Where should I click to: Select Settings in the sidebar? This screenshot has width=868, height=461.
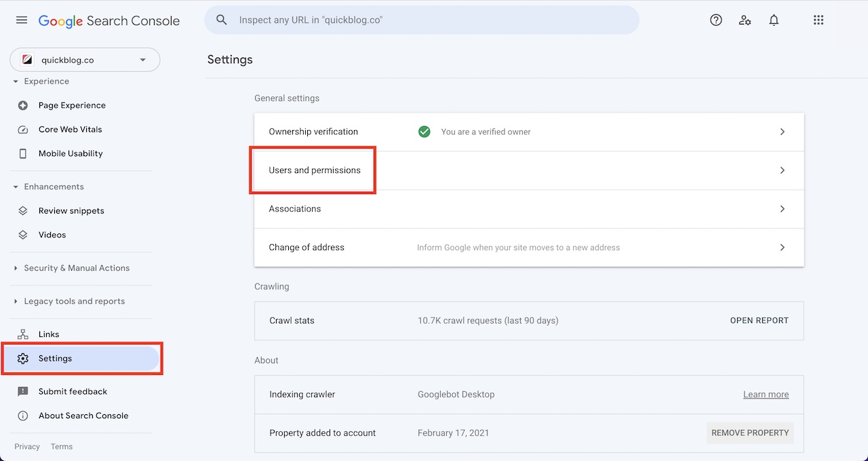coord(81,359)
